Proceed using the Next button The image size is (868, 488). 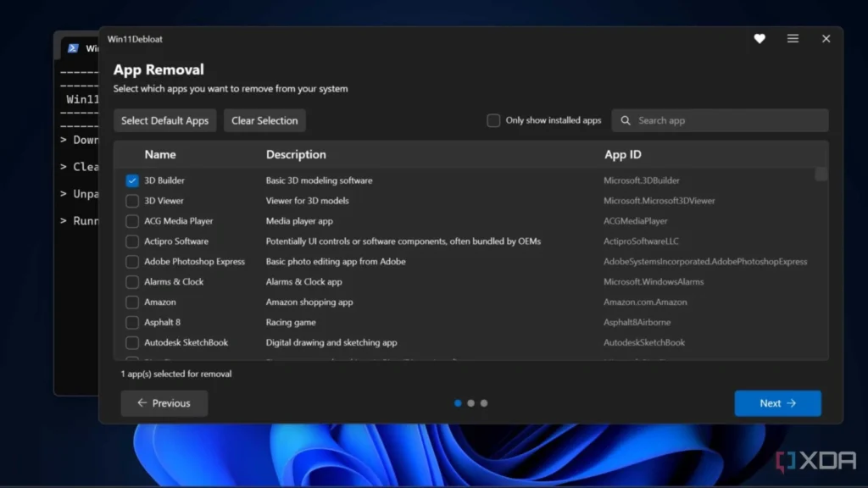coord(777,403)
